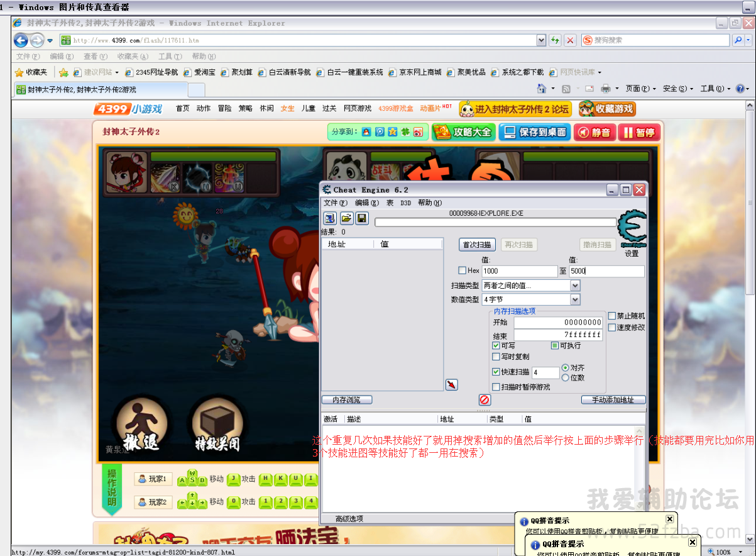Viewport: 756px width, 556px height.
Task: Click the 保存到桌面 button
Action: pyautogui.click(x=534, y=132)
